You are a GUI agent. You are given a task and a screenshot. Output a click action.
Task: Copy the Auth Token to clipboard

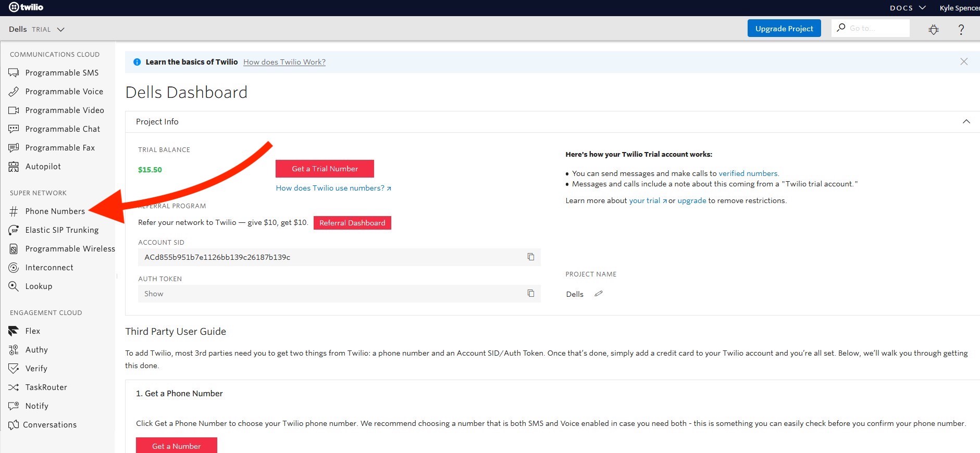click(530, 293)
